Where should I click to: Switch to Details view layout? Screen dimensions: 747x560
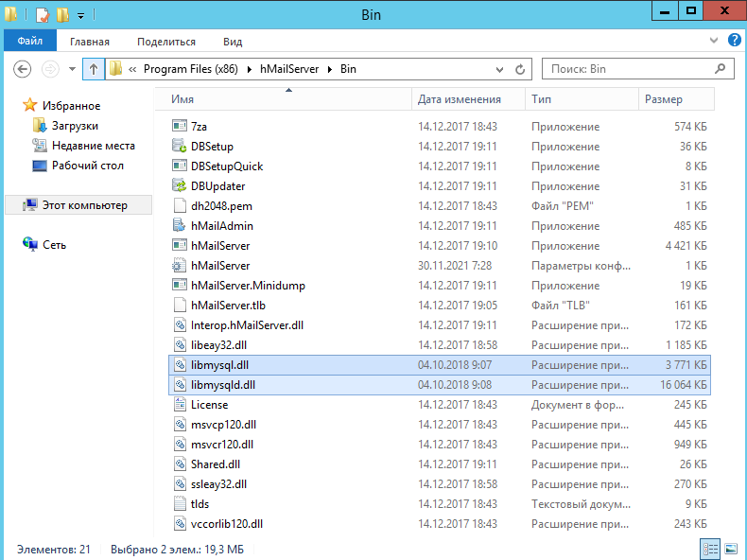pos(710,549)
